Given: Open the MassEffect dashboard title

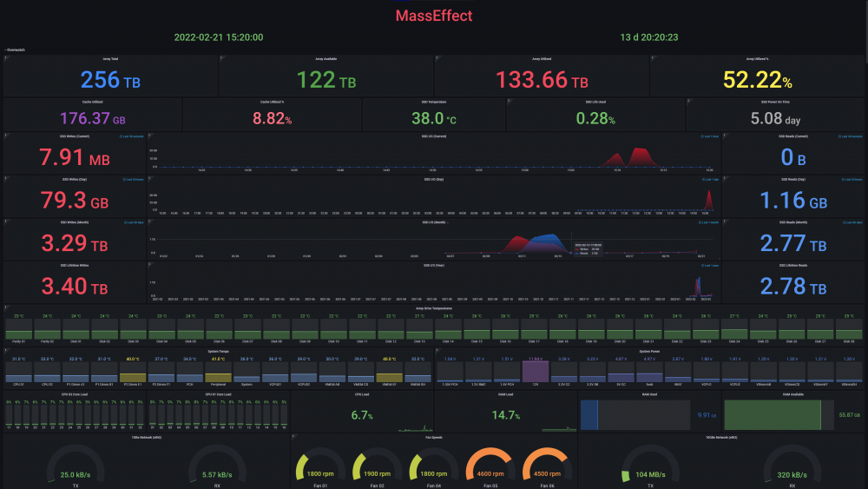Looking at the screenshot, I should pos(434,16).
